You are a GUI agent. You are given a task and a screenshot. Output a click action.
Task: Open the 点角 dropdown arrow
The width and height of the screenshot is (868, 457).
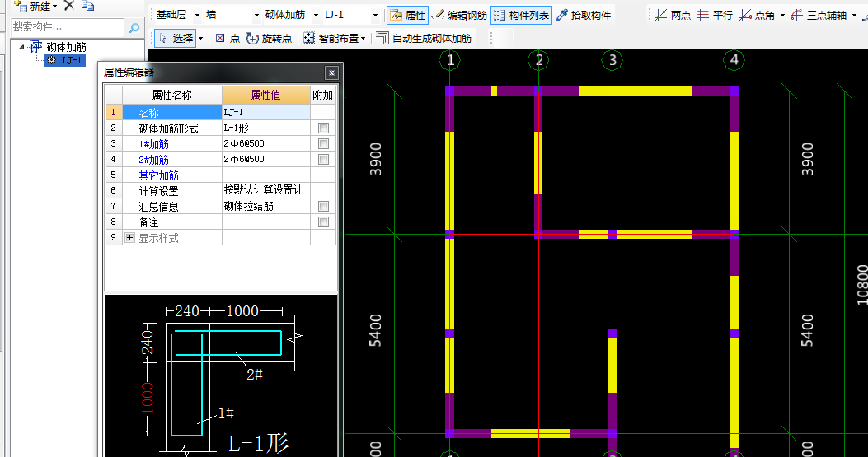(x=782, y=16)
